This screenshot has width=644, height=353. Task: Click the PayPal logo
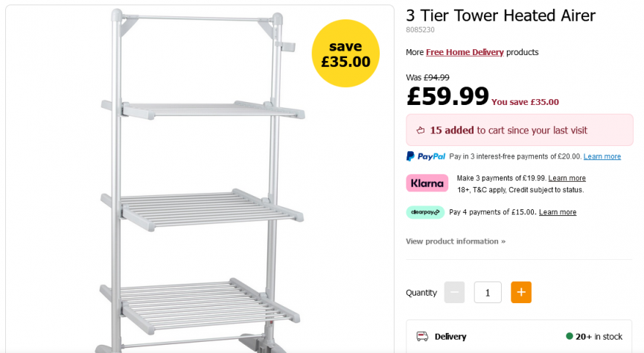426,156
